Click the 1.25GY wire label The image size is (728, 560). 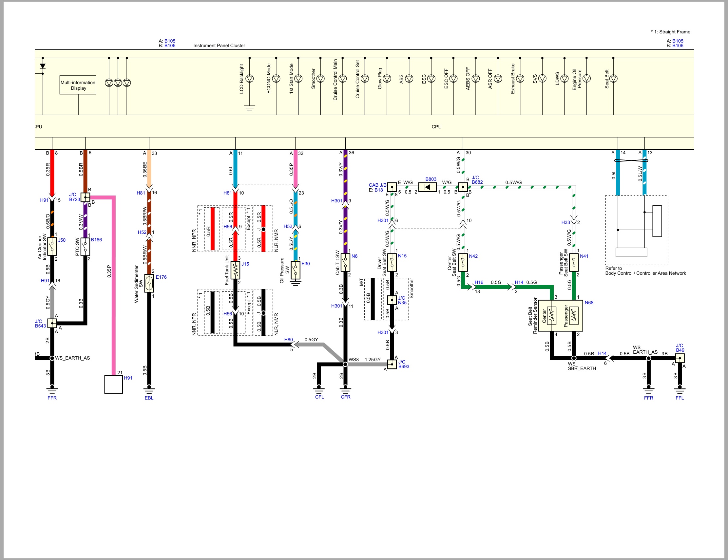[373, 360]
